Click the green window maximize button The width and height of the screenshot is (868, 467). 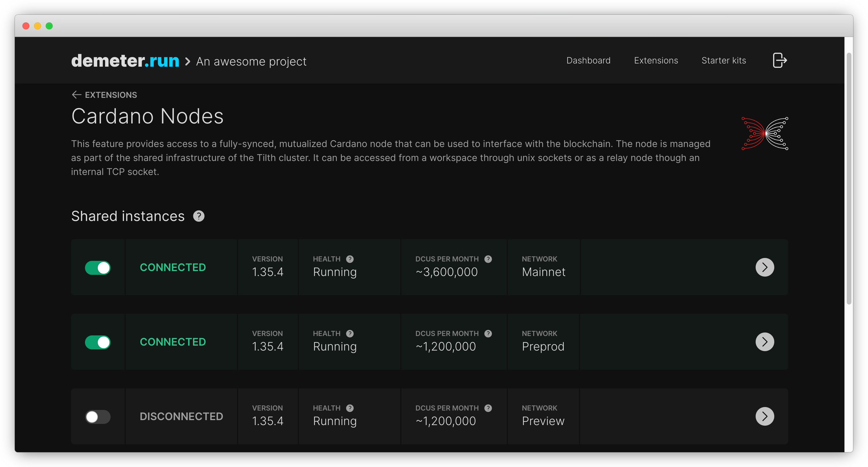(x=49, y=26)
